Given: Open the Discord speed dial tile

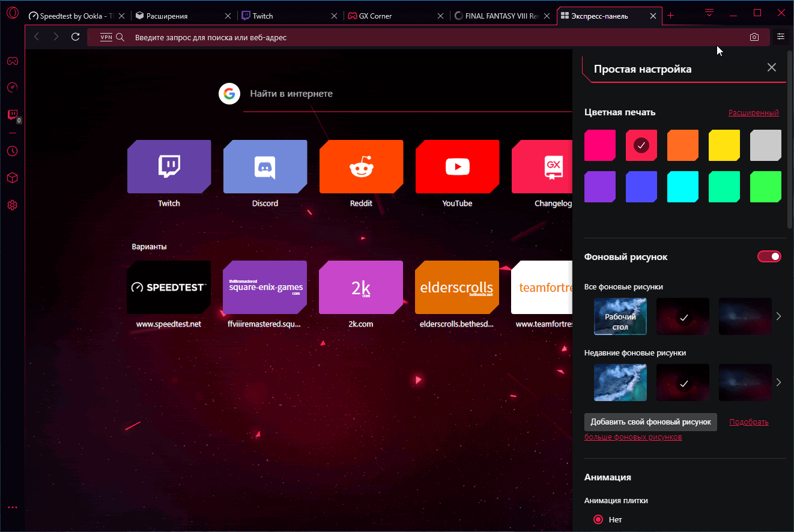Looking at the screenshot, I should (x=265, y=167).
